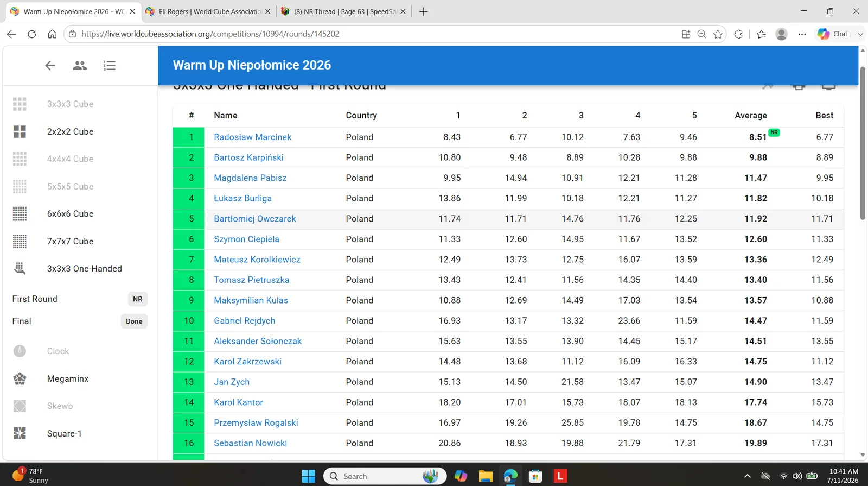
Task: Click the taskbar Search box
Action: (385, 476)
